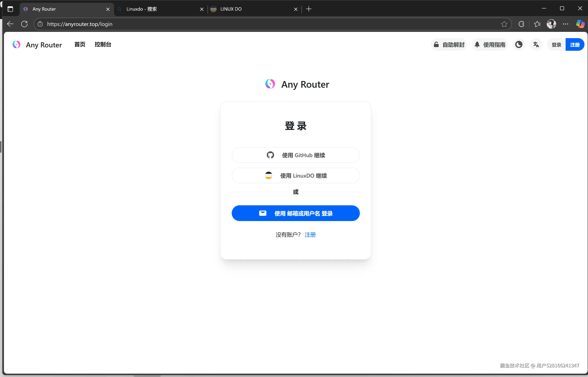Click the 登录 button in header

556,45
